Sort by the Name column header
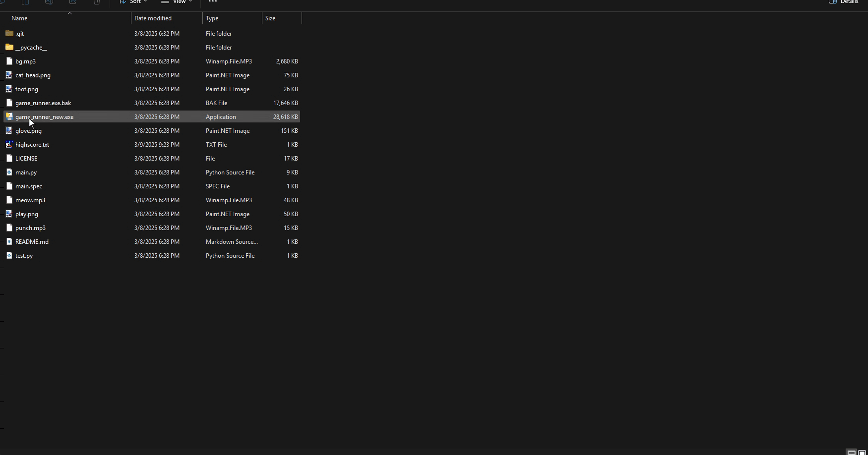868x455 pixels. [19, 18]
